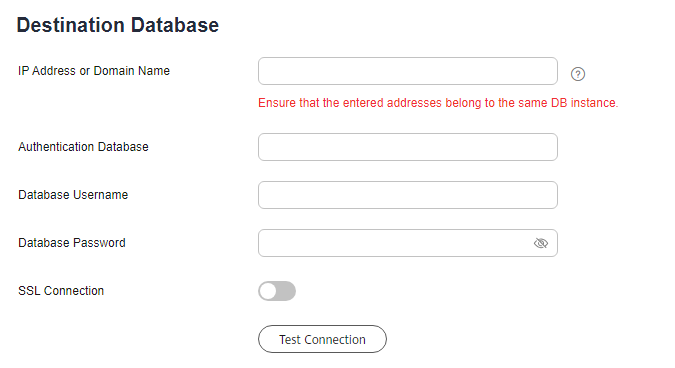Enable the SSL Connection switch
This screenshot has height=368, width=675.
click(x=277, y=291)
